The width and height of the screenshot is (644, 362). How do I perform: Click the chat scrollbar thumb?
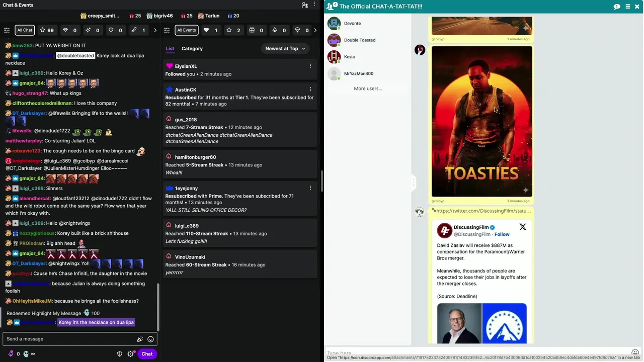158,307
